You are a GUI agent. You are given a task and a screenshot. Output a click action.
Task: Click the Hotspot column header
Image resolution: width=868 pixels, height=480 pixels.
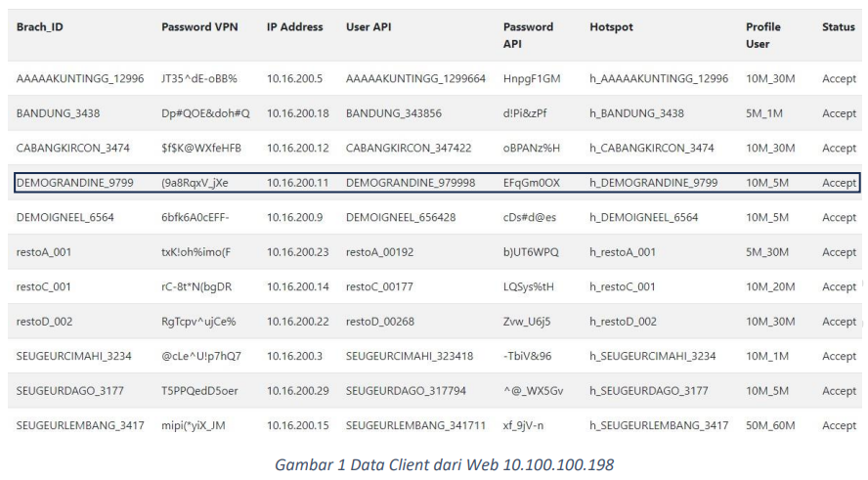[x=612, y=27]
